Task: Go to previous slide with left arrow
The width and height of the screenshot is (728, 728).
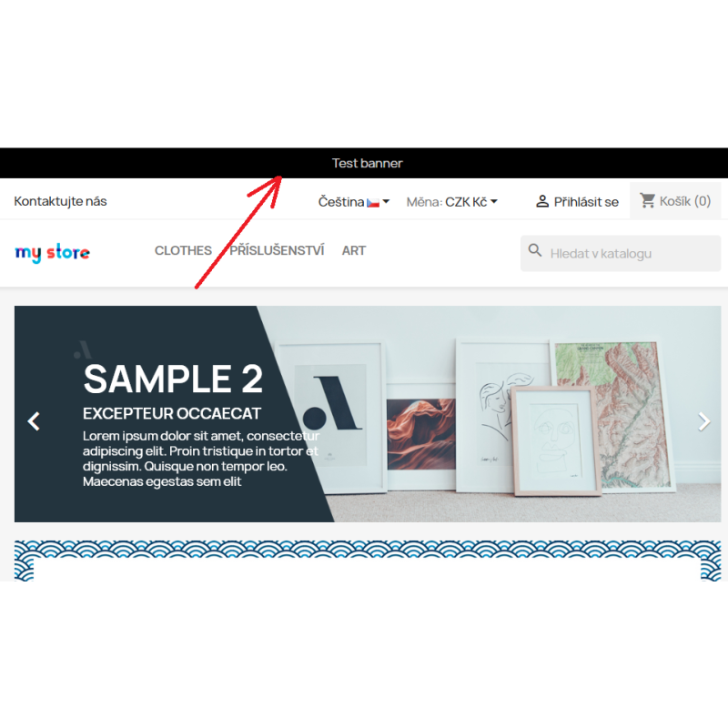Action: (x=34, y=421)
